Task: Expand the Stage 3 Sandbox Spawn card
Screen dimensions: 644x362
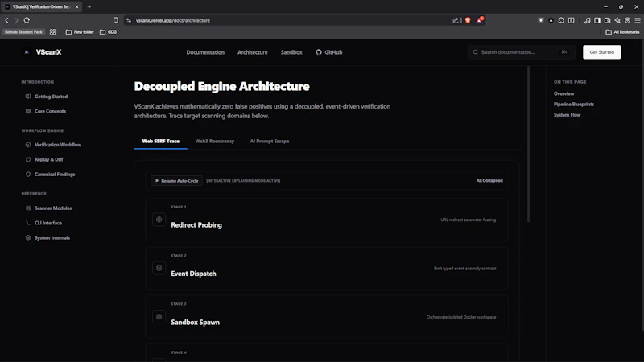Action: (327, 316)
